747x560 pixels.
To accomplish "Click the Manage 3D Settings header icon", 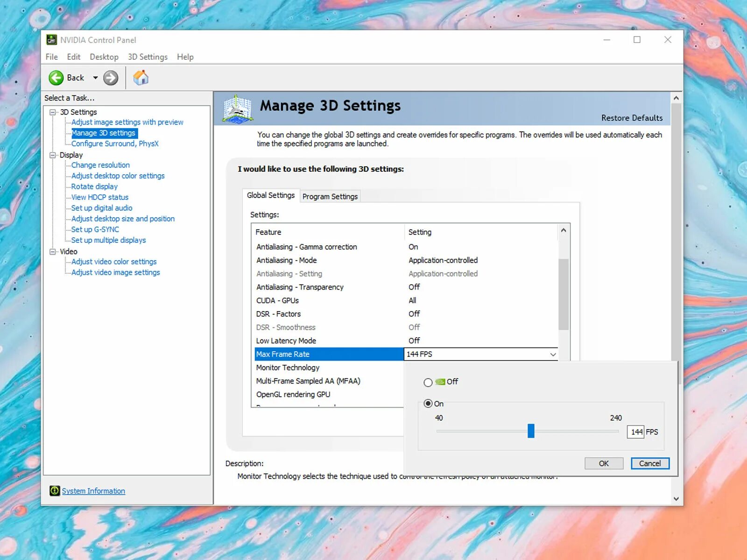I will pos(238,109).
